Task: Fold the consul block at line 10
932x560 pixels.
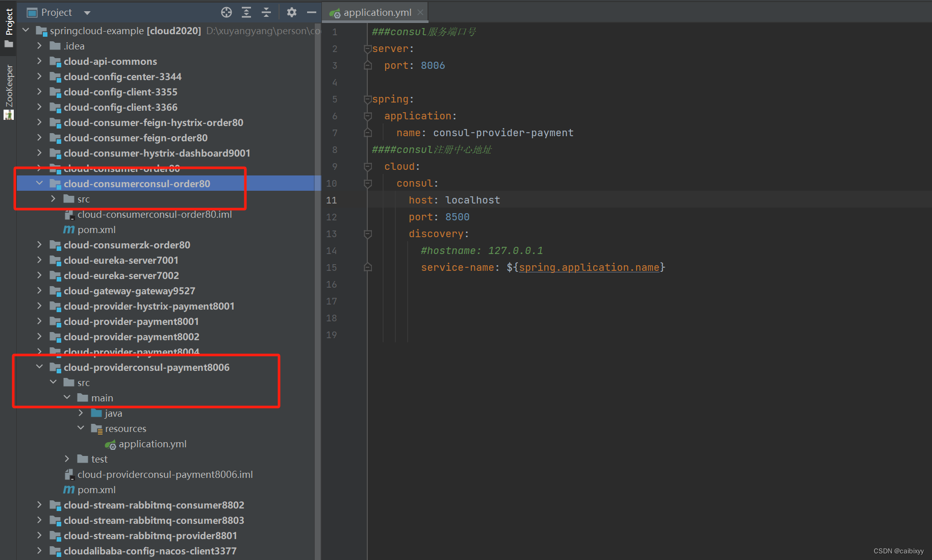Action: pyautogui.click(x=368, y=184)
